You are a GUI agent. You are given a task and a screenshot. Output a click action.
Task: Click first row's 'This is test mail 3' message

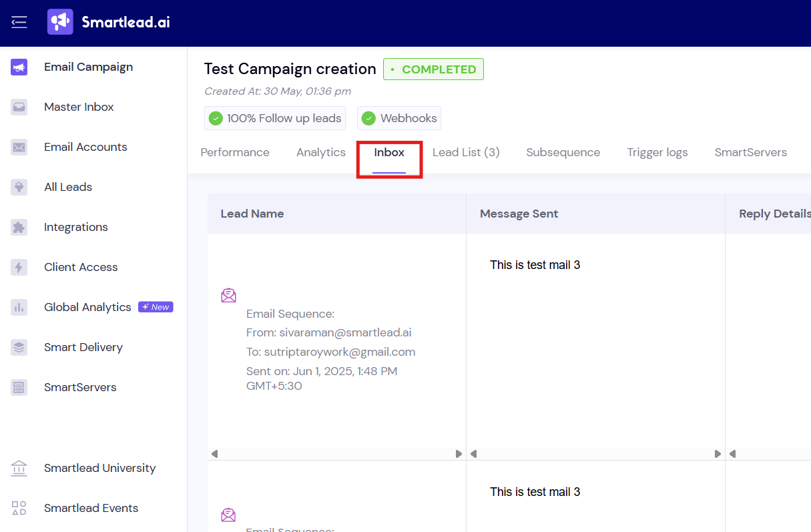[x=535, y=265]
